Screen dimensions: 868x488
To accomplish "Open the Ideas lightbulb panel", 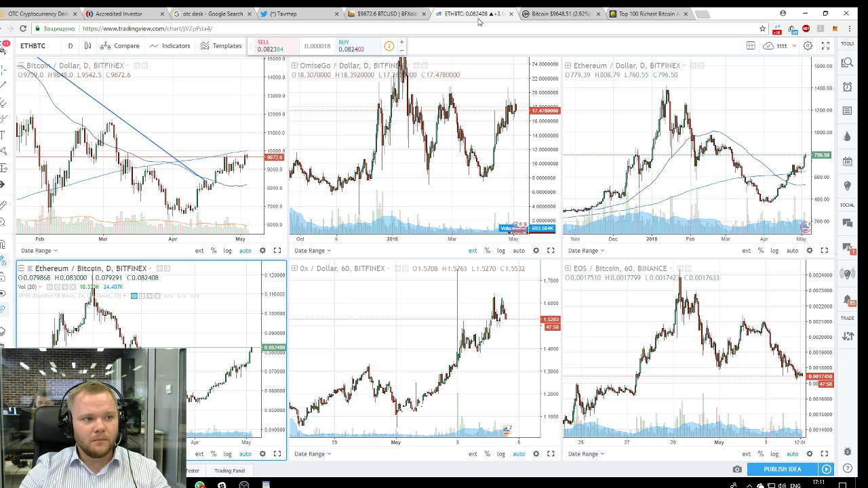I will (847, 186).
